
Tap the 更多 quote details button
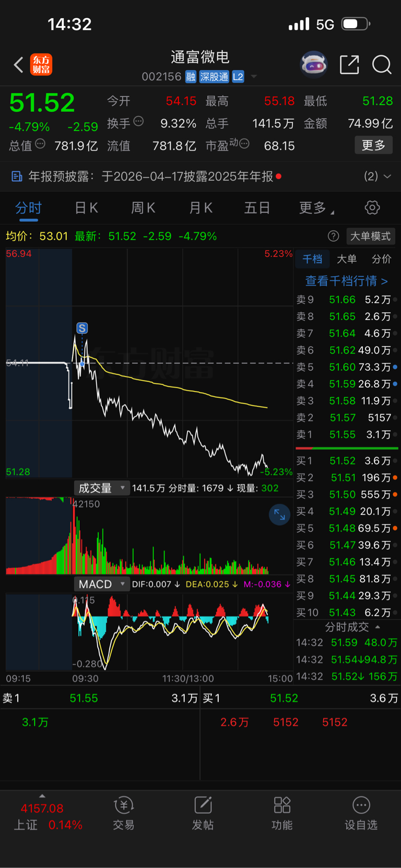point(373,145)
